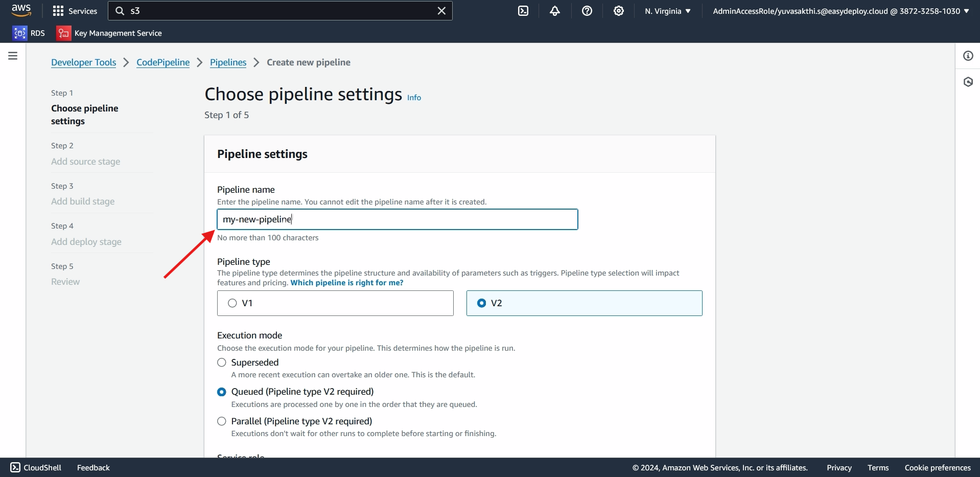
Task: Open the help question mark menu
Action: click(x=587, y=11)
